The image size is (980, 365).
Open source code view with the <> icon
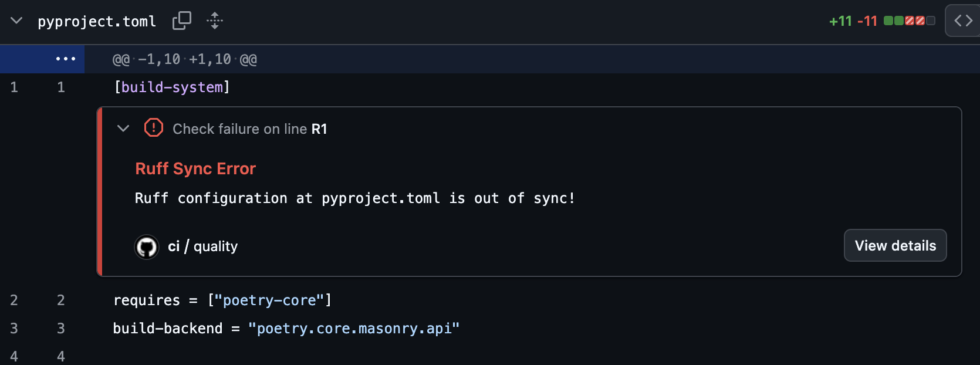(962, 20)
